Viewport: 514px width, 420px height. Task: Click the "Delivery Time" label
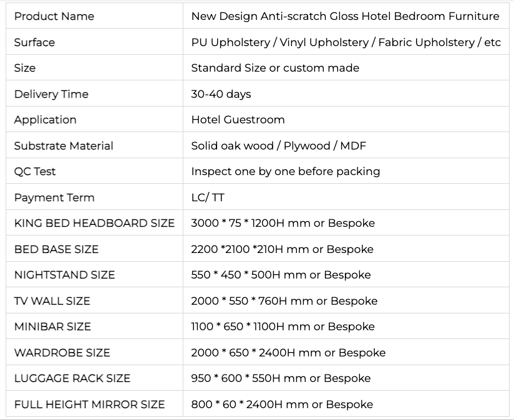point(51,94)
